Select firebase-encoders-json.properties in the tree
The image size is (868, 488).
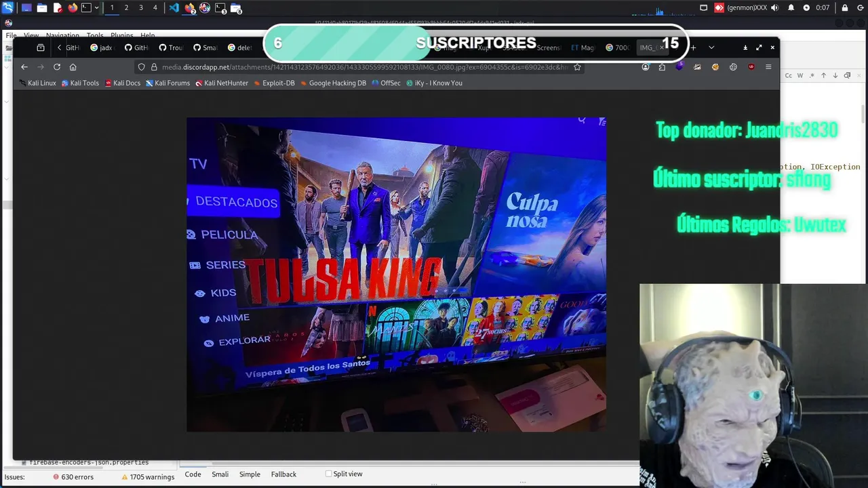pyautogui.click(x=85, y=462)
